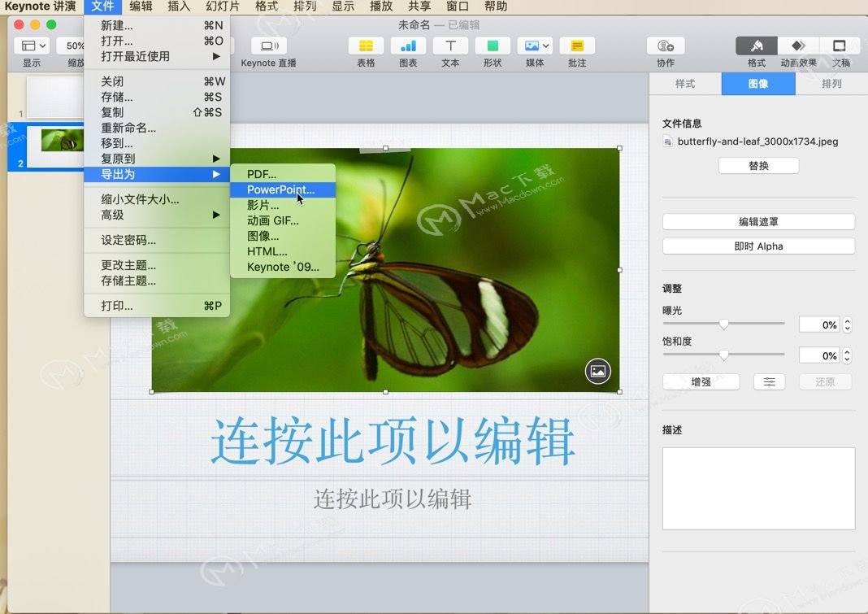Click the exposure 0% value stepper
The image size is (868, 614).
click(x=847, y=324)
